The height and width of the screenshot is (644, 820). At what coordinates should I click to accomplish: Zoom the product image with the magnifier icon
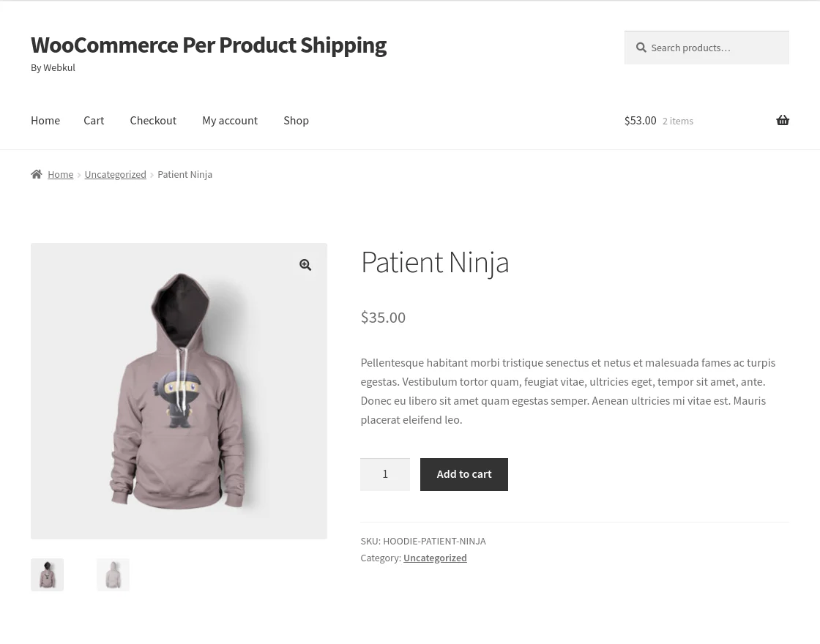[x=305, y=265]
